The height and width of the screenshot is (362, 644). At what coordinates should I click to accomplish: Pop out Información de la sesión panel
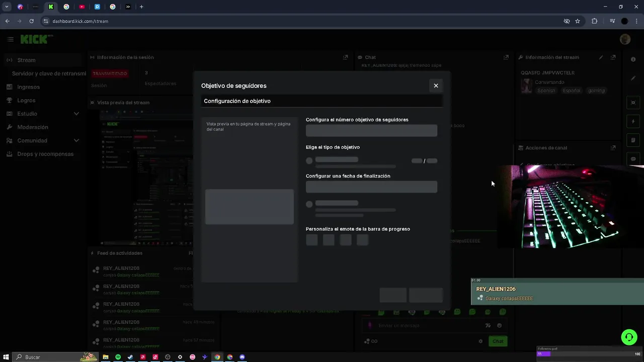point(345,57)
